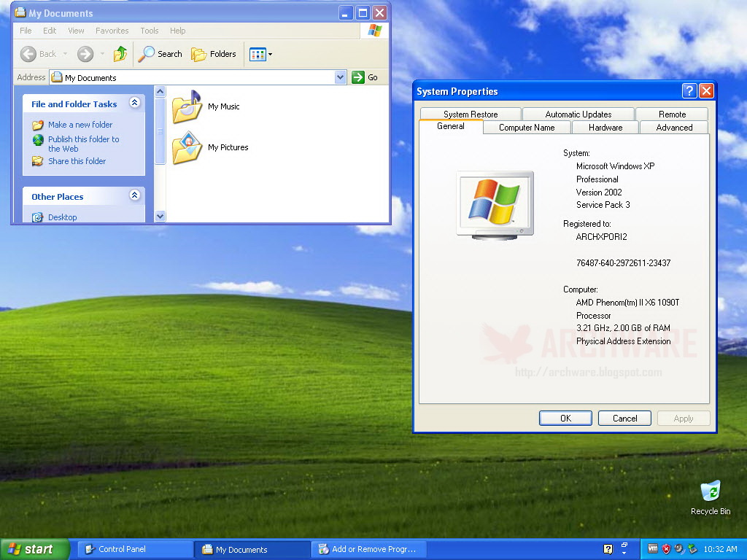This screenshot has width=747, height=560.
Task: Click the VM tray icon
Action: 653,548
